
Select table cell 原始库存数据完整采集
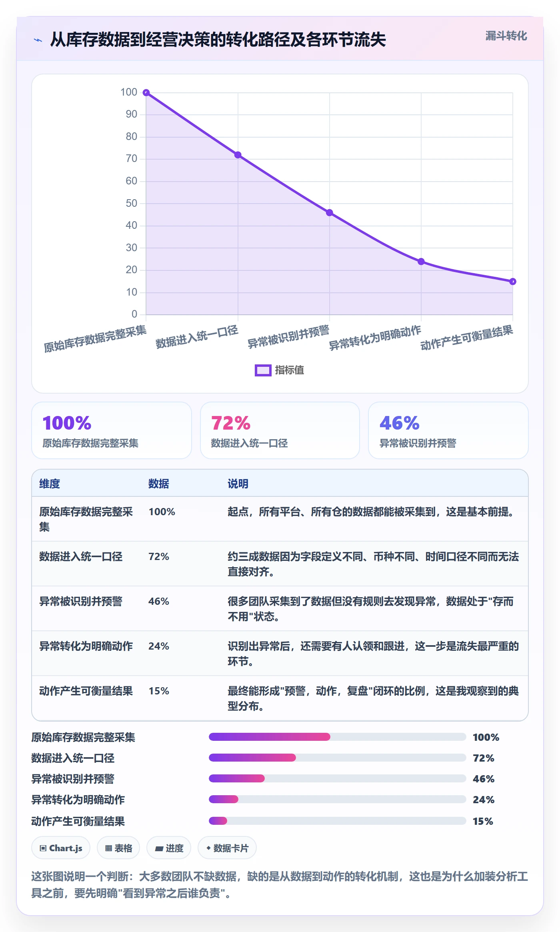click(x=86, y=519)
